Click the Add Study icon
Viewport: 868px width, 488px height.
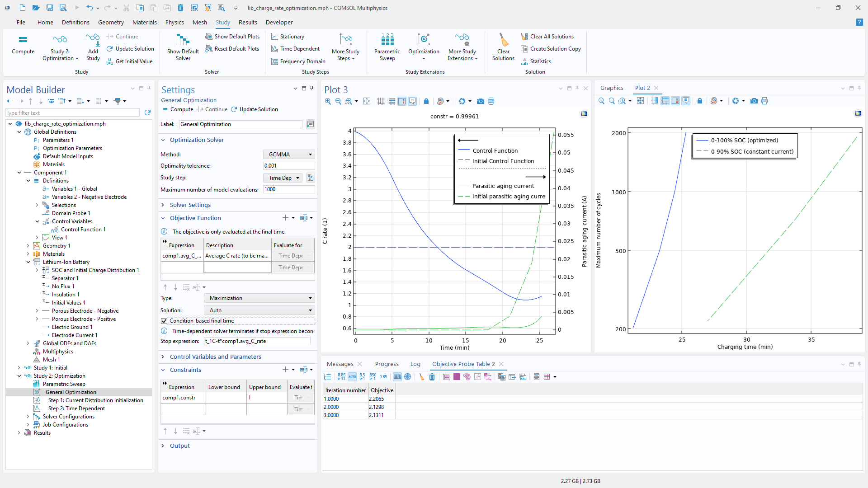tap(93, 40)
